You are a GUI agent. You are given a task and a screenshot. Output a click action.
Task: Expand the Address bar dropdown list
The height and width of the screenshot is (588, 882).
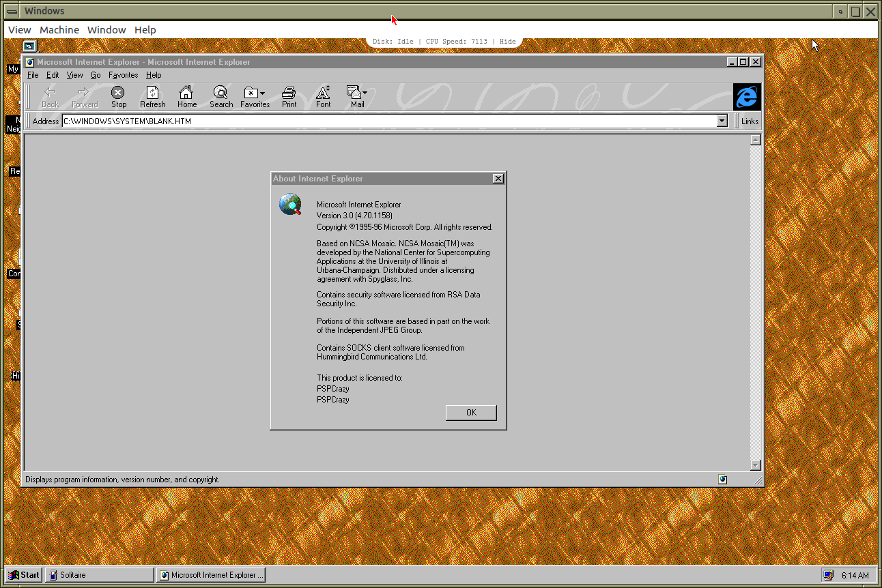(722, 121)
